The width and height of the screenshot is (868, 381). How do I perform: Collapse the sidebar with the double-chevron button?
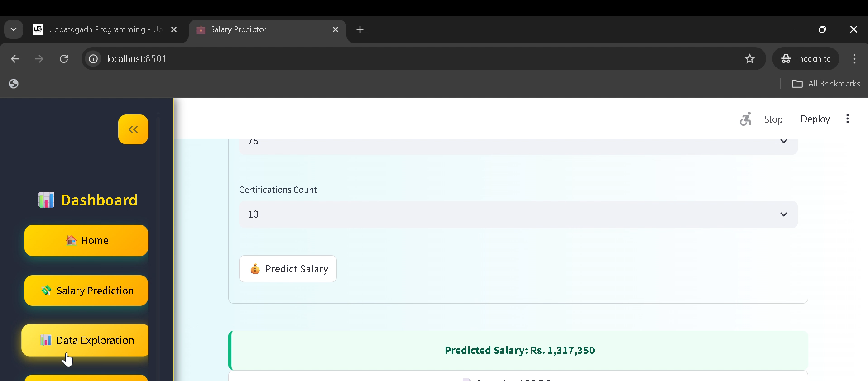point(133,129)
